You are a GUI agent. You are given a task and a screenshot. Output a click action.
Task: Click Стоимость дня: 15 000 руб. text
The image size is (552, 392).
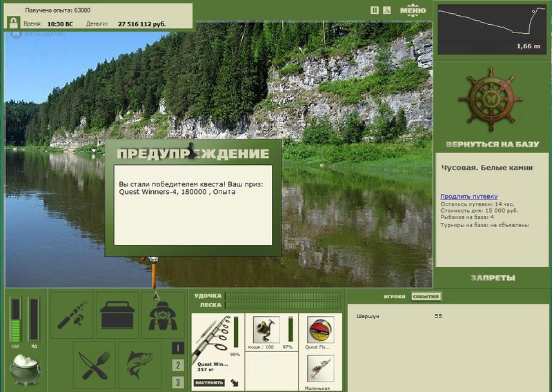click(479, 210)
